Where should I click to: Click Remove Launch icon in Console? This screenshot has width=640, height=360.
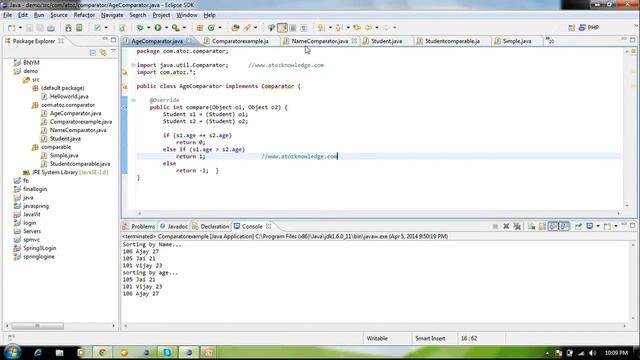(x=506, y=226)
